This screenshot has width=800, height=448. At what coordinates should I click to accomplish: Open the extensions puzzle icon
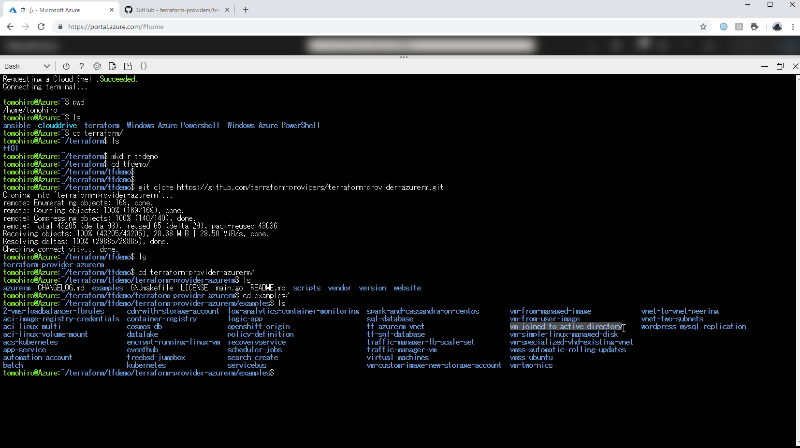[755, 27]
